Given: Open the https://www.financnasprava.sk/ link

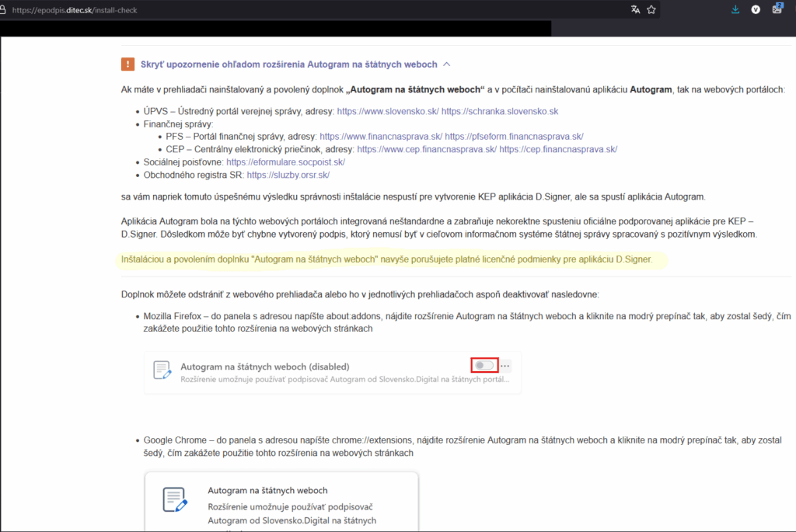Looking at the screenshot, I should 381,137.
